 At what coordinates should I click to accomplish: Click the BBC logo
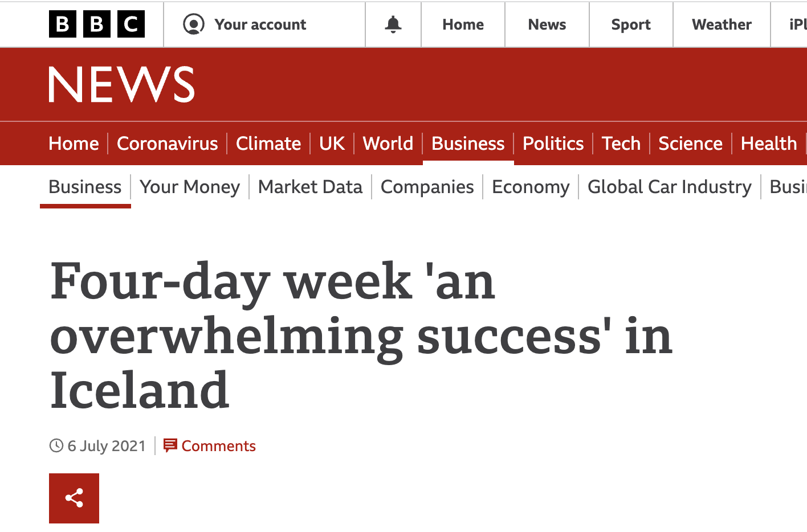(x=97, y=24)
